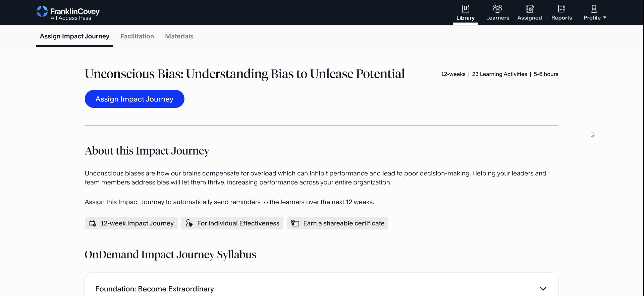
Task: Click the Reports icon
Action: pyautogui.click(x=561, y=9)
